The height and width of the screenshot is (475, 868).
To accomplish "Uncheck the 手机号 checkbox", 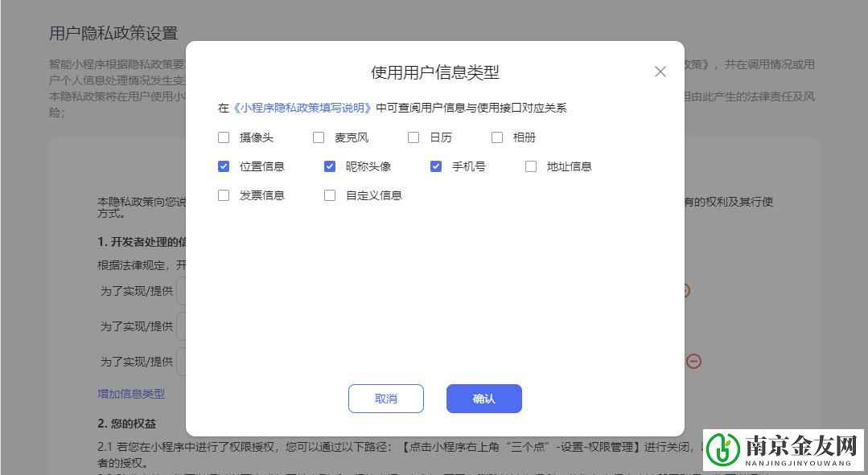I will click(x=436, y=166).
